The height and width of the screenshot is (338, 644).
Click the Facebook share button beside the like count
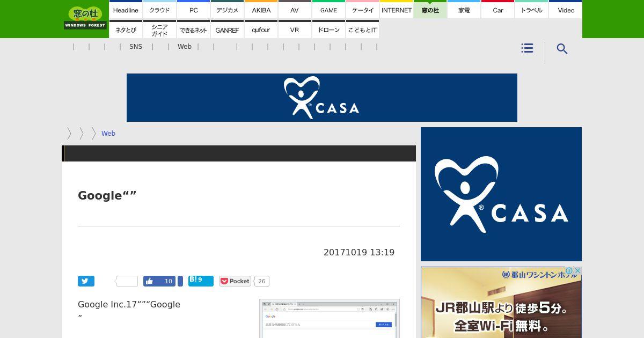click(180, 281)
